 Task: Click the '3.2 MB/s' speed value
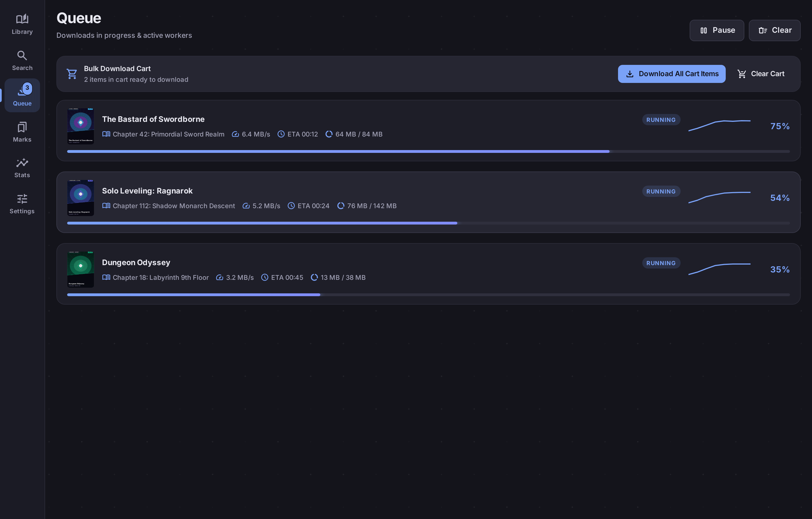240,277
